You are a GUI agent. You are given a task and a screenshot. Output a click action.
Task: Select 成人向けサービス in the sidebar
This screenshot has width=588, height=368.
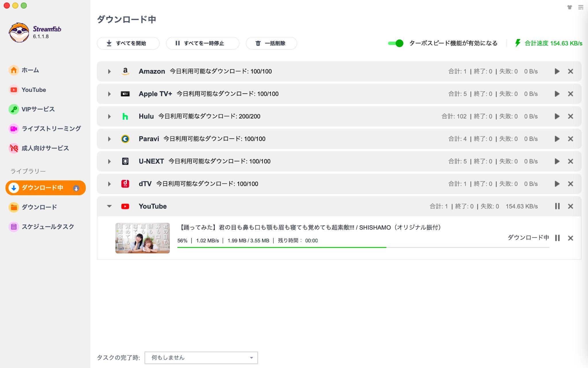(39, 148)
